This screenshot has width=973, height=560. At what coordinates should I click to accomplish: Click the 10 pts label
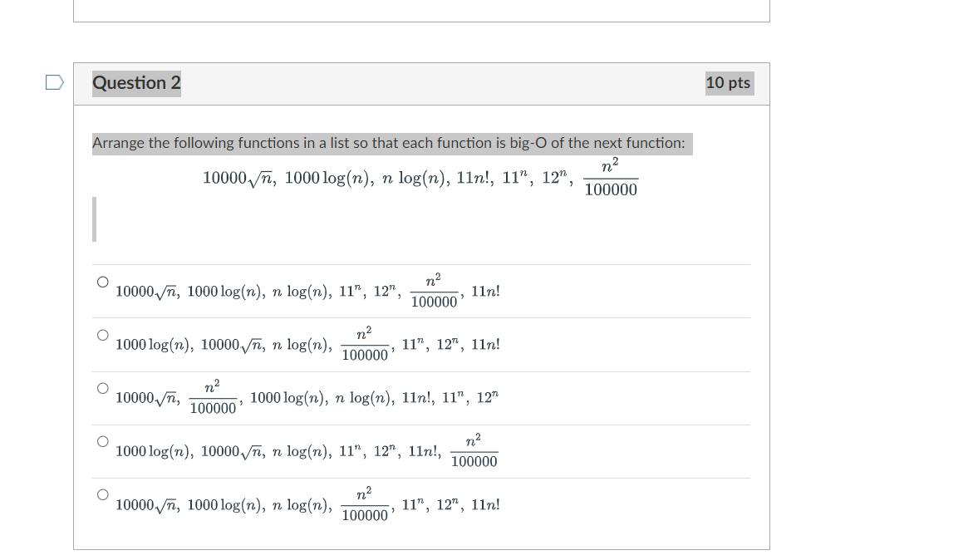point(729,83)
